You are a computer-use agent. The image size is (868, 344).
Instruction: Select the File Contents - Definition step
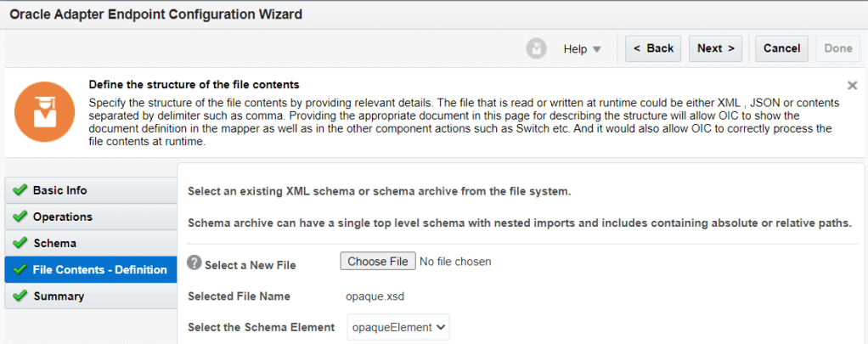coord(99,270)
